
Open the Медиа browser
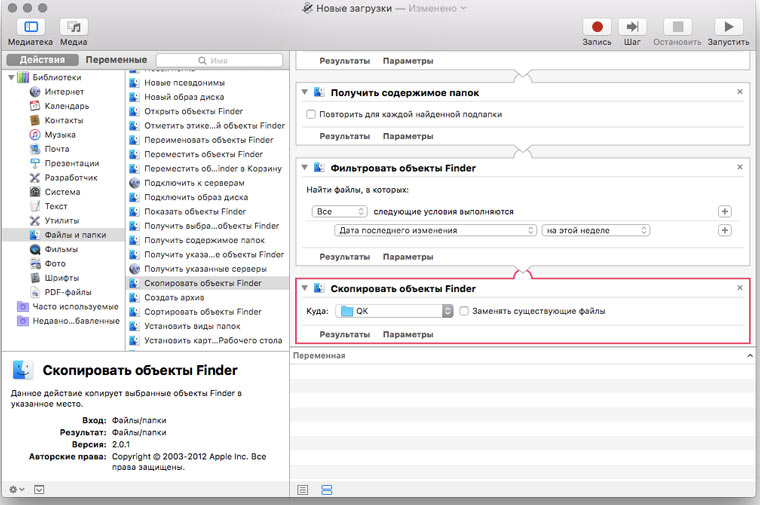click(x=74, y=27)
